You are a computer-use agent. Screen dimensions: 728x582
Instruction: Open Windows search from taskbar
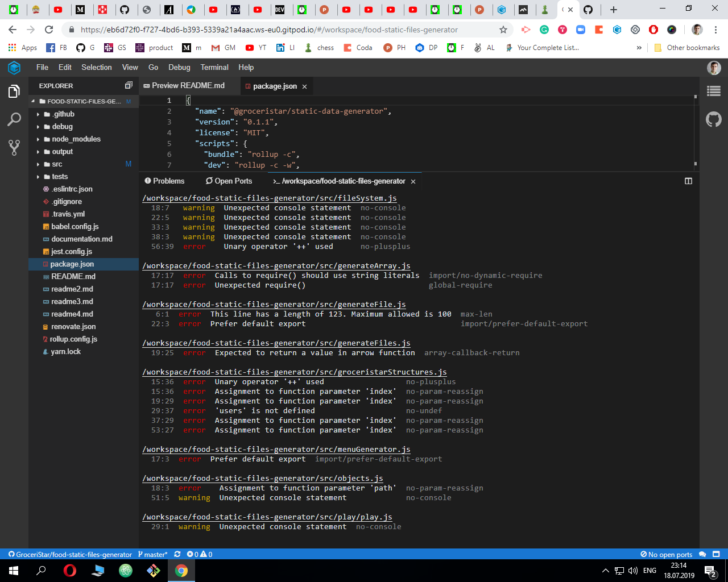pyautogui.click(x=41, y=571)
